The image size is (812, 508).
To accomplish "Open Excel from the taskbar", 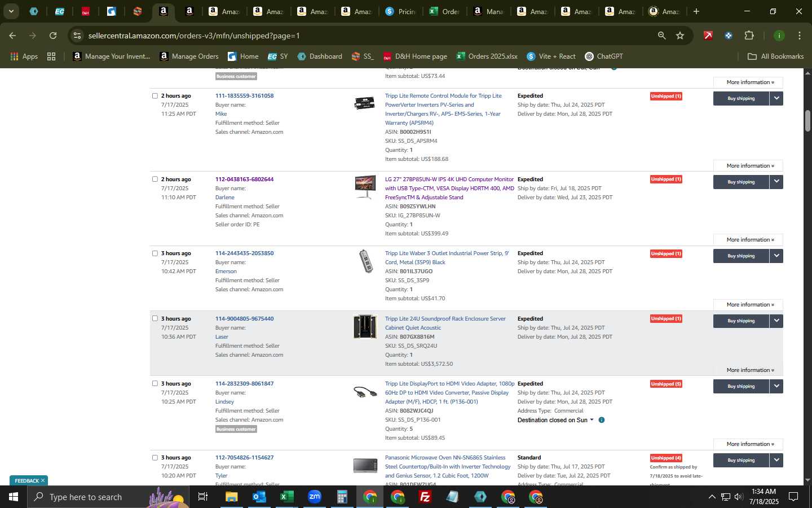I will 286,497.
